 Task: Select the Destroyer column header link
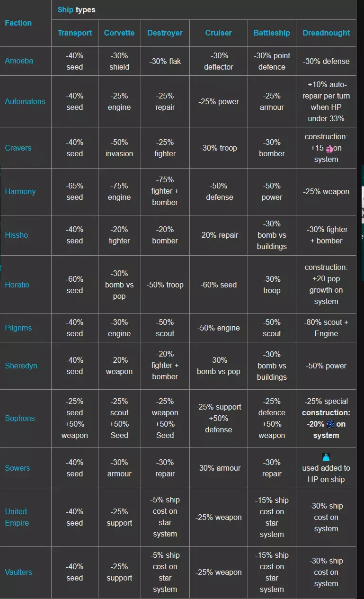pos(165,33)
